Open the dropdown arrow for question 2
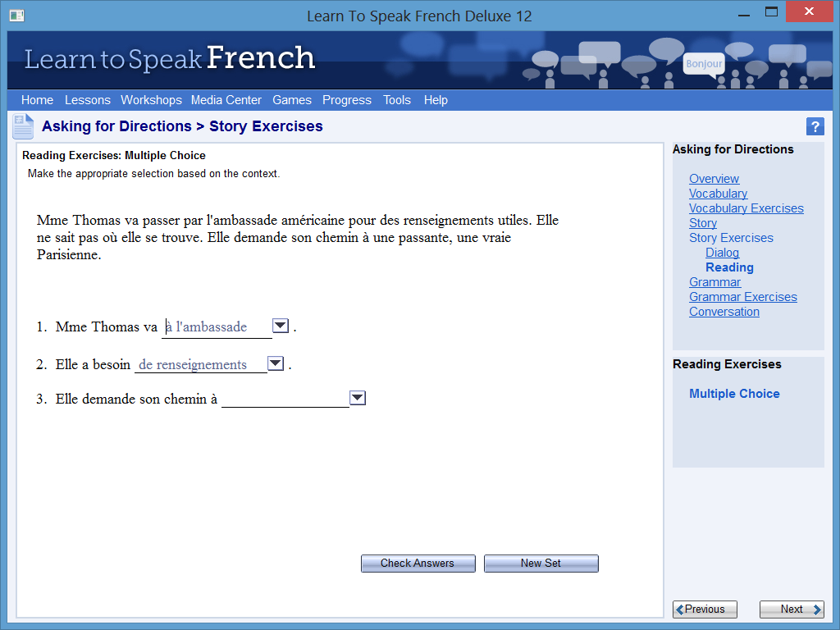 (x=276, y=363)
